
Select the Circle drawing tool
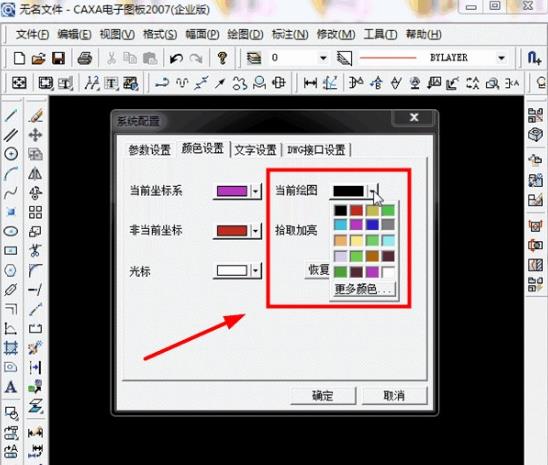(x=11, y=154)
